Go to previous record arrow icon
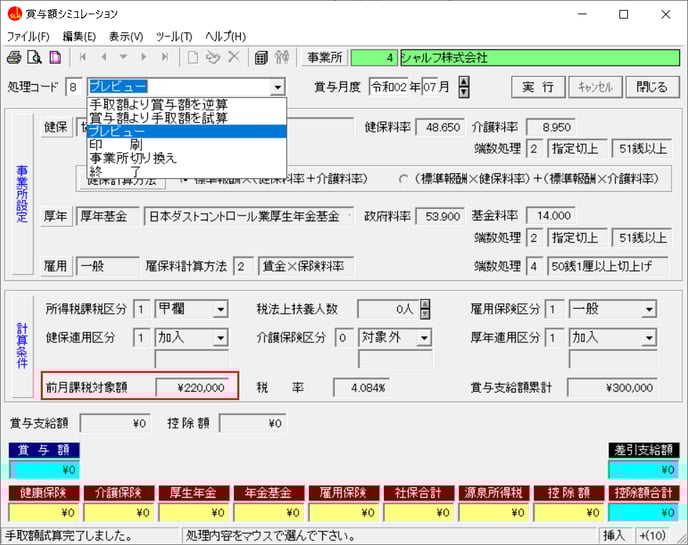Image resolution: width=688 pixels, height=545 pixels. 104,57
